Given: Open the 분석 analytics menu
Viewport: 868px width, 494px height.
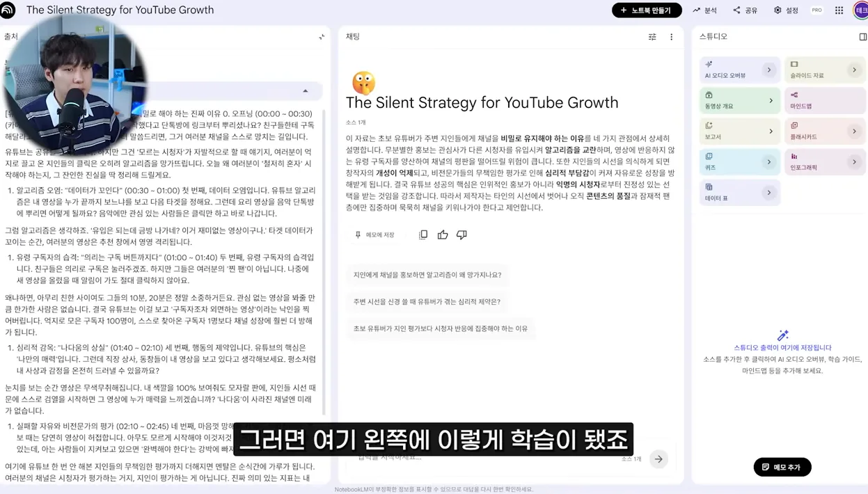Looking at the screenshot, I should click(704, 10).
